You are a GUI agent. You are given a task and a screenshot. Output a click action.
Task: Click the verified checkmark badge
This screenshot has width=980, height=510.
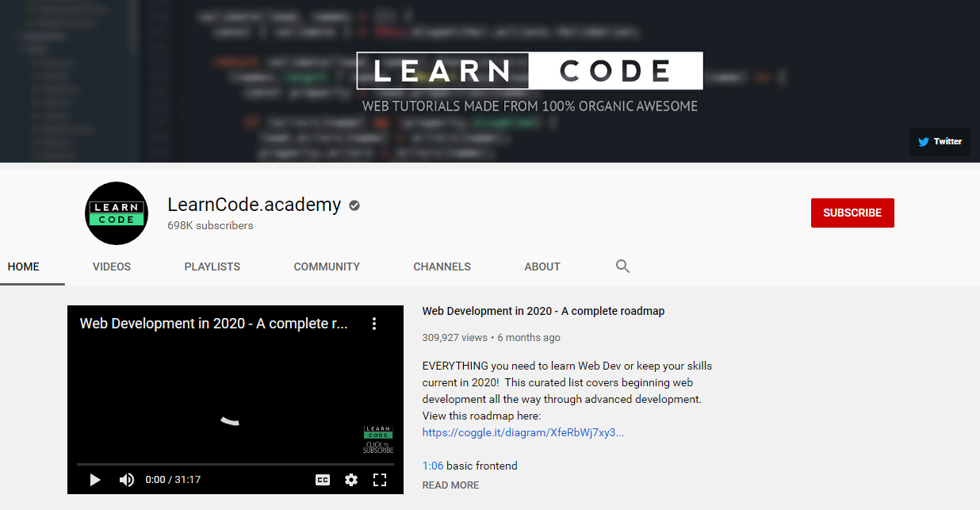354,205
